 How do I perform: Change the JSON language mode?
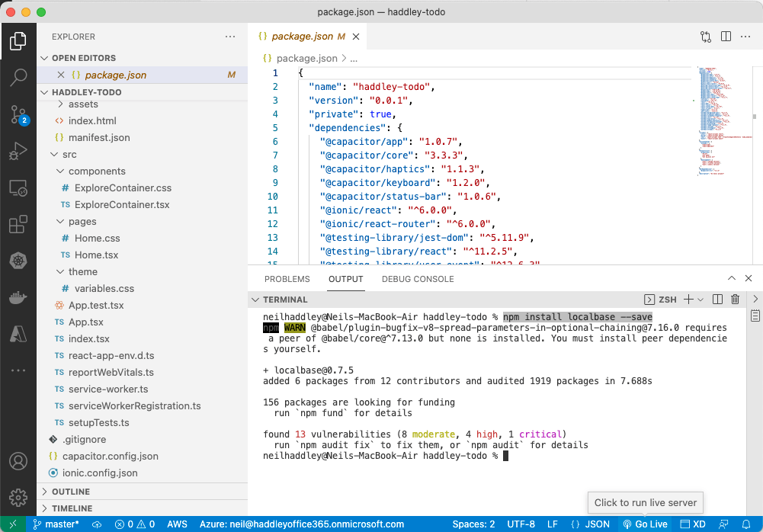591,524
